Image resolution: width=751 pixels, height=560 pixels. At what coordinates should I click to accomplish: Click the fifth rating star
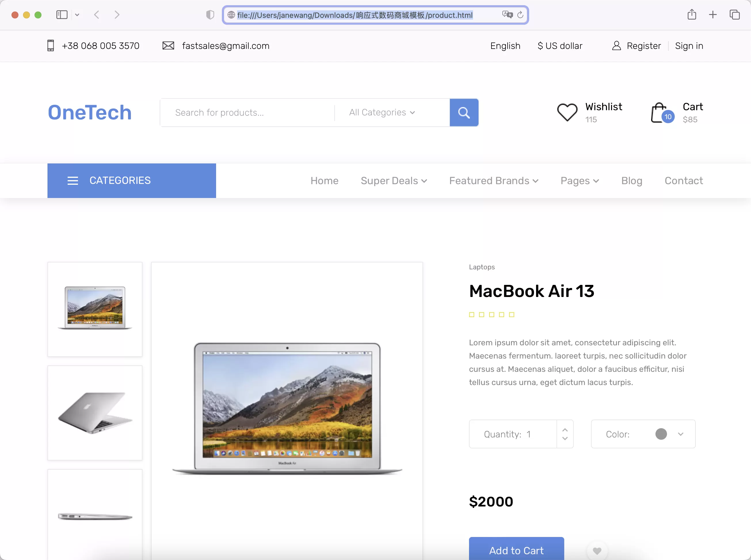[x=511, y=315]
